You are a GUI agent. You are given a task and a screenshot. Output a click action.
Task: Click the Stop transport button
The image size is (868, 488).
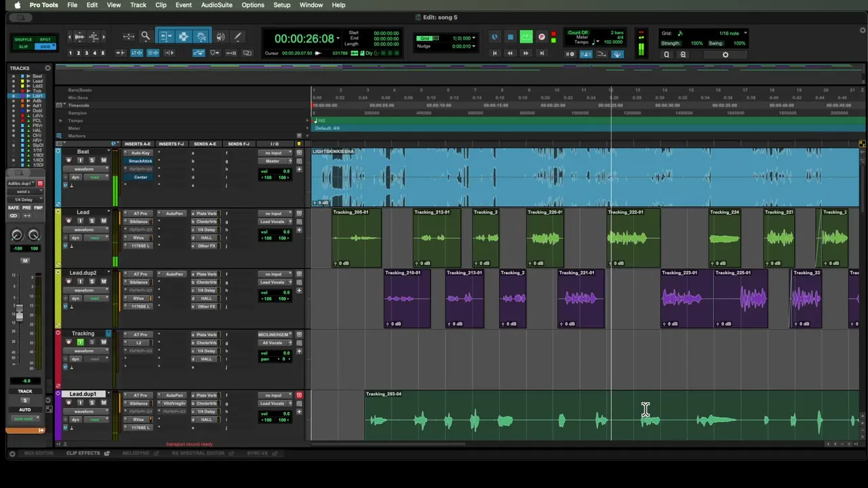pyautogui.click(x=511, y=37)
